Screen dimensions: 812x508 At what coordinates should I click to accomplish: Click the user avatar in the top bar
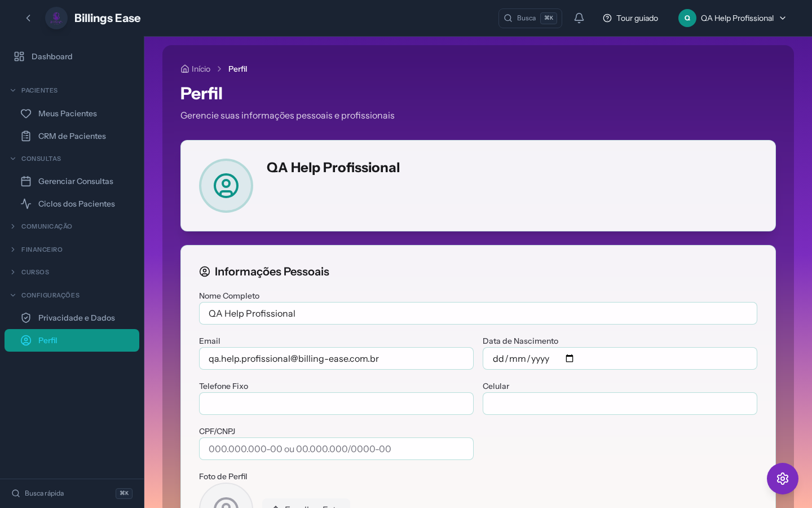tap(687, 18)
